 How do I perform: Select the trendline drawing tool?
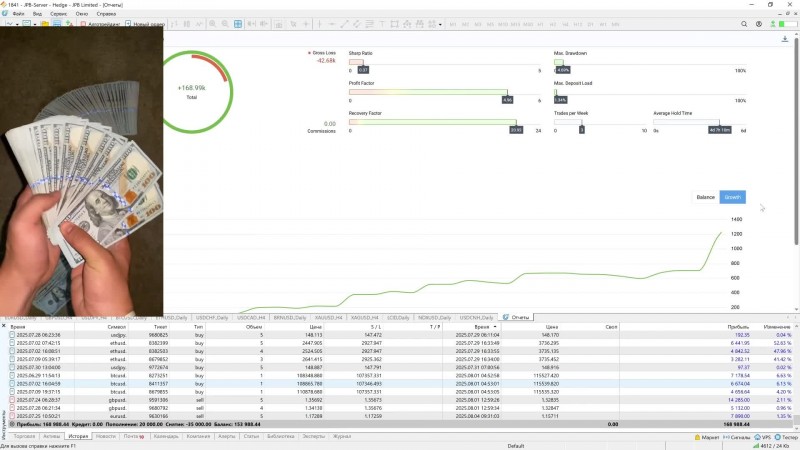click(x=344, y=24)
